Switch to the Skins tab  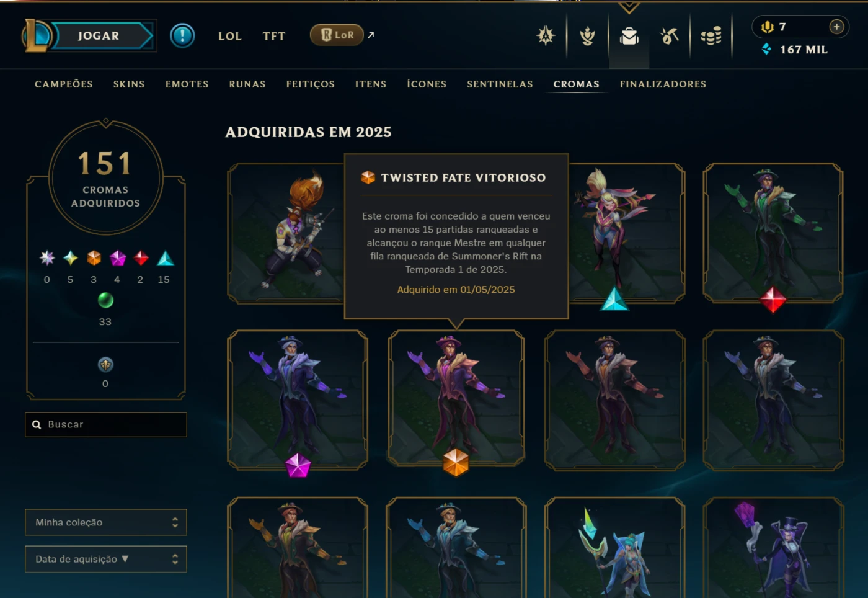[x=129, y=84]
